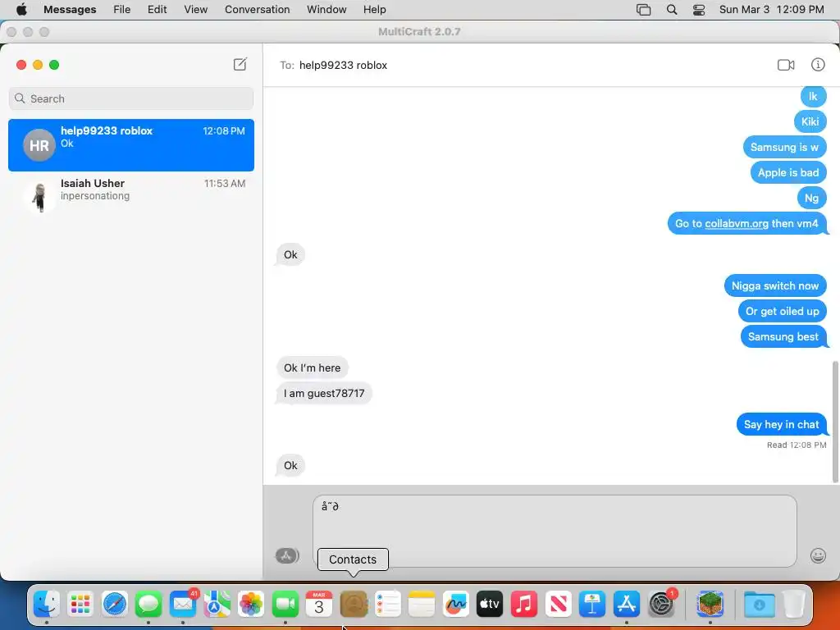840x630 pixels.
Task: Open the collabvm.org link in the message
Action: (736, 223)
